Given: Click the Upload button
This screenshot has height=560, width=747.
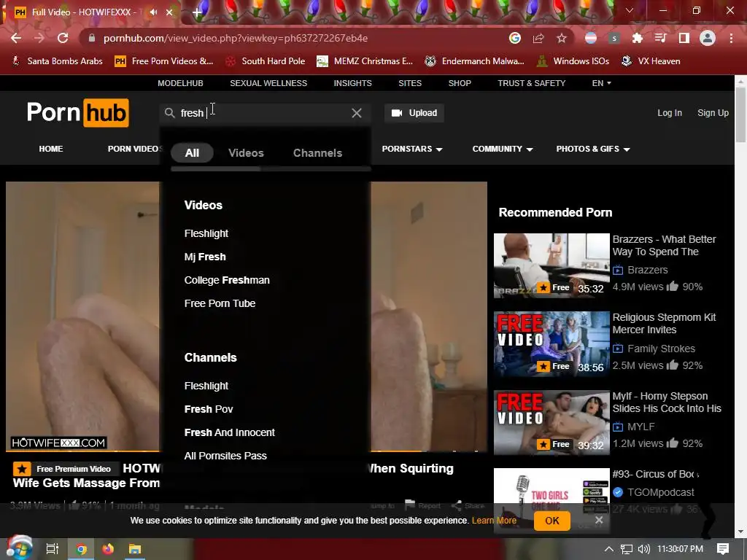Looking at the screenshot, I should tap(414, 113).
